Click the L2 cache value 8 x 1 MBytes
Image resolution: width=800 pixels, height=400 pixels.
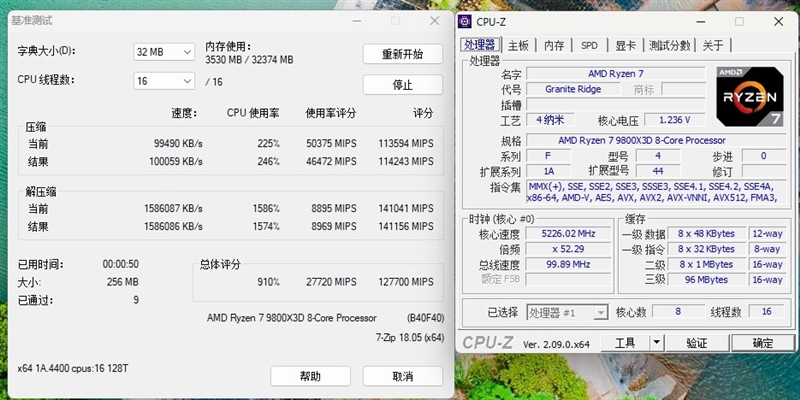click(x=706, y=264)
